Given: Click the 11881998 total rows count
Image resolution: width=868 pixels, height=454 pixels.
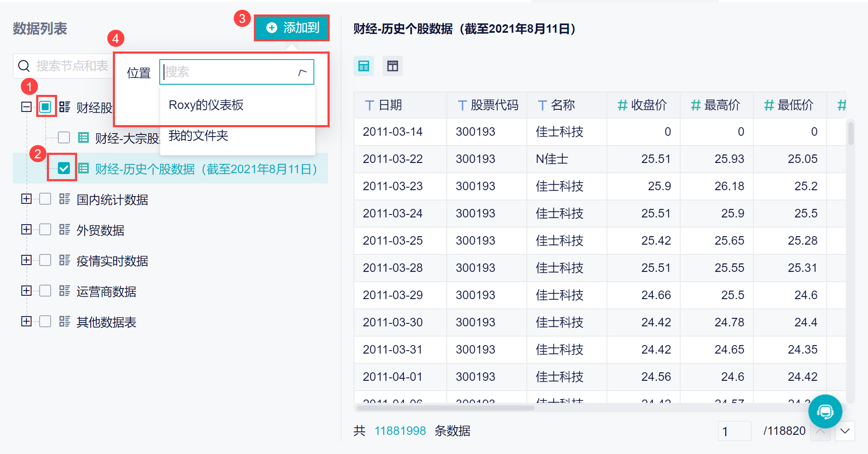Looking at the screenshot, I should 400,431.
